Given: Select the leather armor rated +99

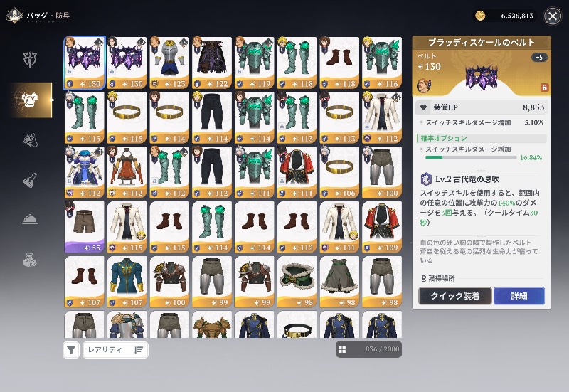Looking at the screenshot, I should click(x=255, y=282).
